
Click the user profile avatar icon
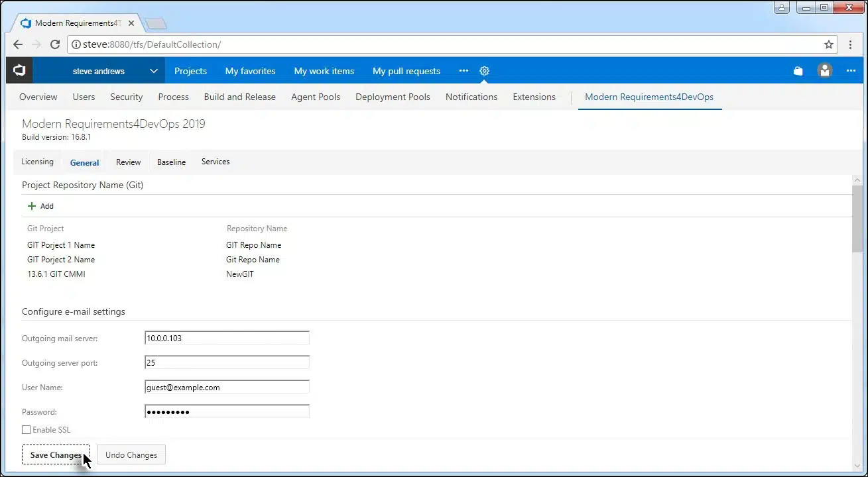coord(825,71)
